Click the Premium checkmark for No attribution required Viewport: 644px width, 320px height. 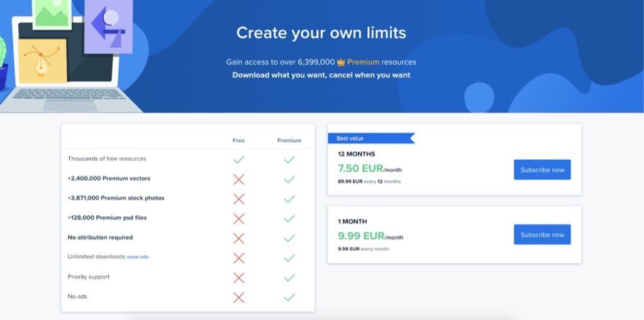(x=289, y=238)
